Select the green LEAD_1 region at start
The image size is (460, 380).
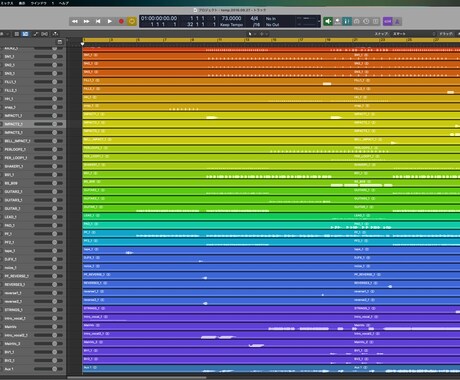(x=218, y=217)
